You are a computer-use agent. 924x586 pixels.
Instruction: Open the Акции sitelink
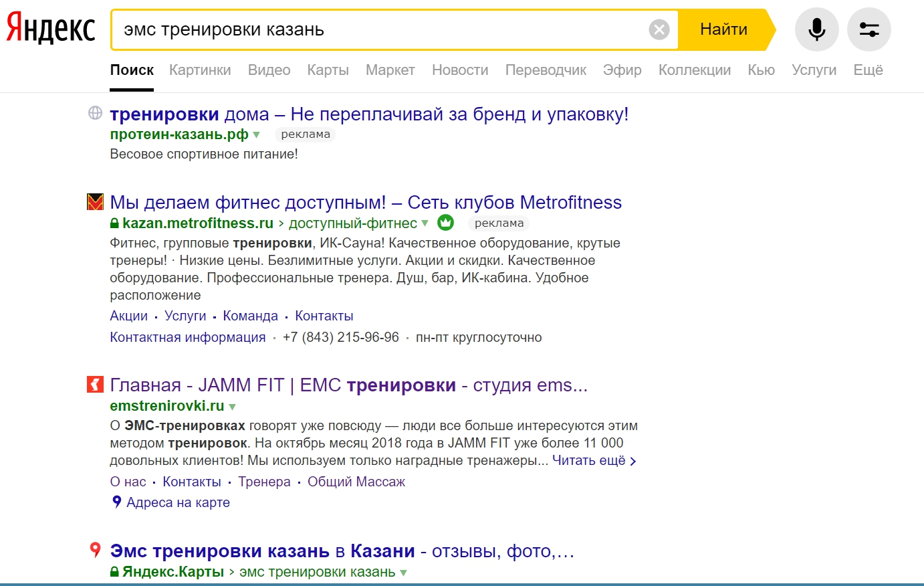129,316
